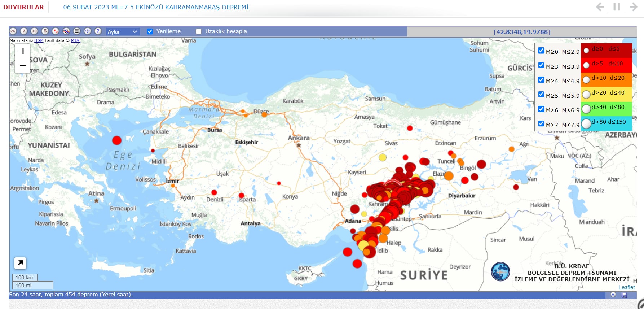Go to the previous announcement arrow
Viewport: 644px width, 309px height.
(x=600, y=7)
